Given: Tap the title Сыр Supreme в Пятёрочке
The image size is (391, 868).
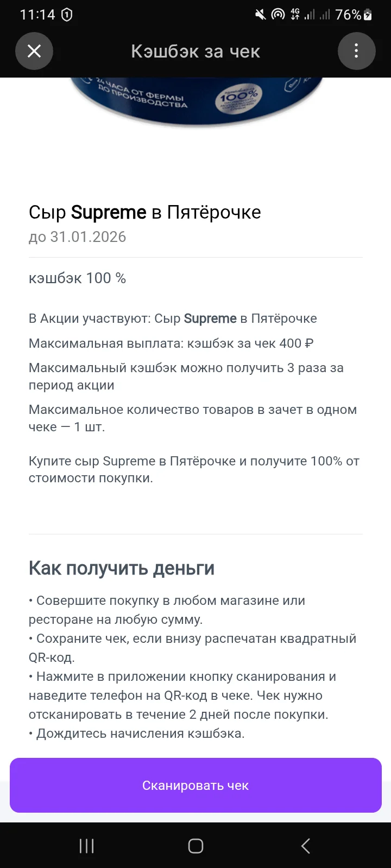Looking at the screenshot, I should [x=144, y=212].
